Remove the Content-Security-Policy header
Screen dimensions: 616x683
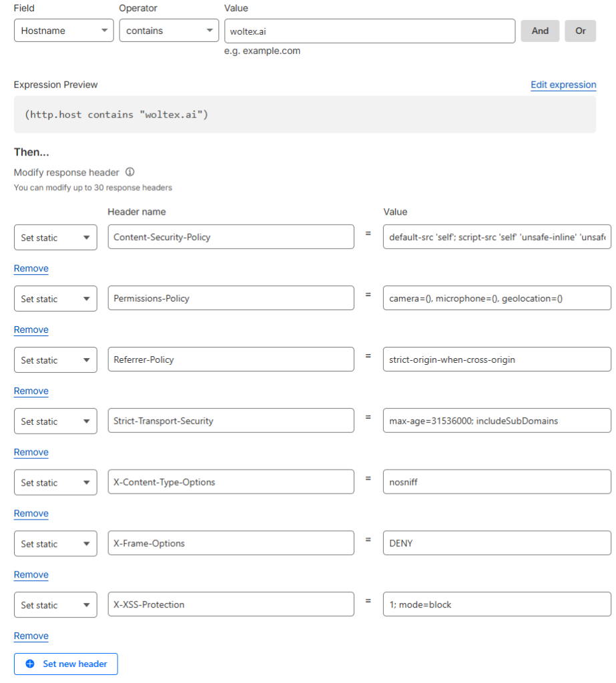[x=31, y=268]
